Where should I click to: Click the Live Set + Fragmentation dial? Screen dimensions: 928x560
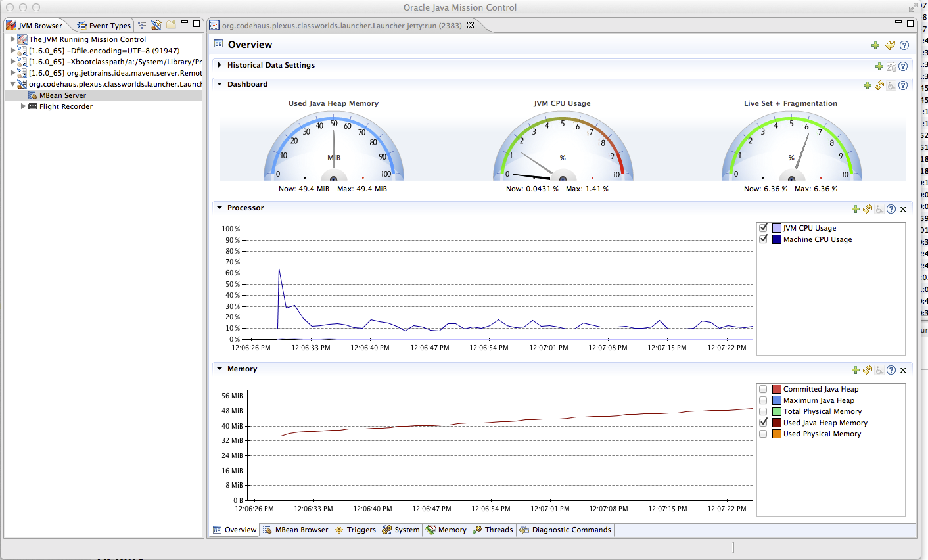(791, 147)
